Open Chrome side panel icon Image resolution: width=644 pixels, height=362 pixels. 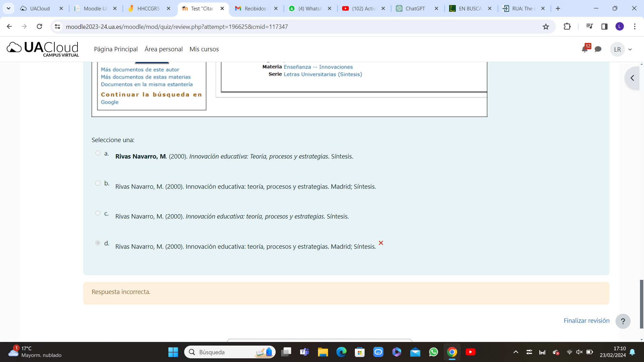pos(604,26)
